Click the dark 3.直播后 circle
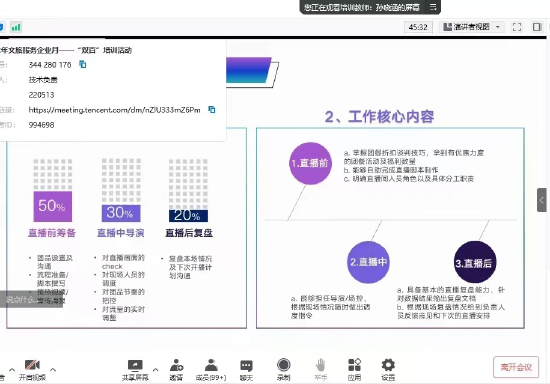The width and height of the screenshot is (550, 384). [x=475, y=262]
